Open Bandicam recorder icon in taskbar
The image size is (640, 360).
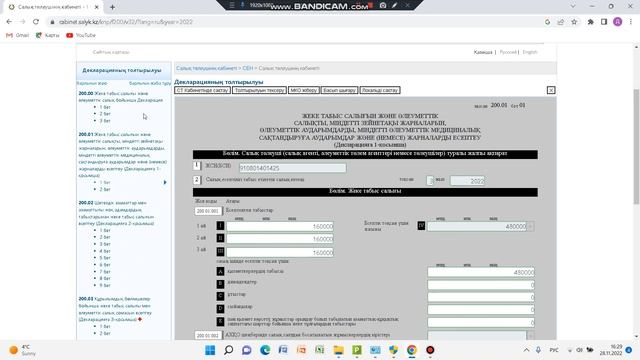coord(430,350)
